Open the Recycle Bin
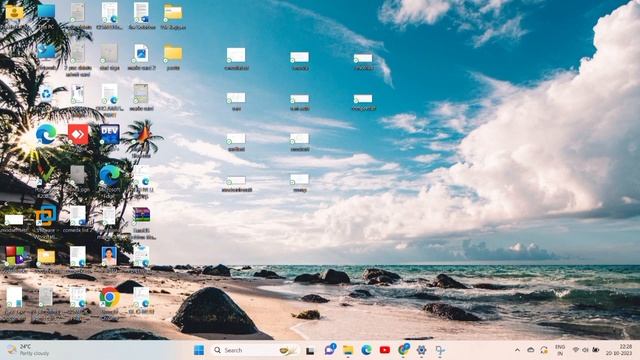Image resolution: width=640 pixels, height=360 pixels. coord(46,94)
